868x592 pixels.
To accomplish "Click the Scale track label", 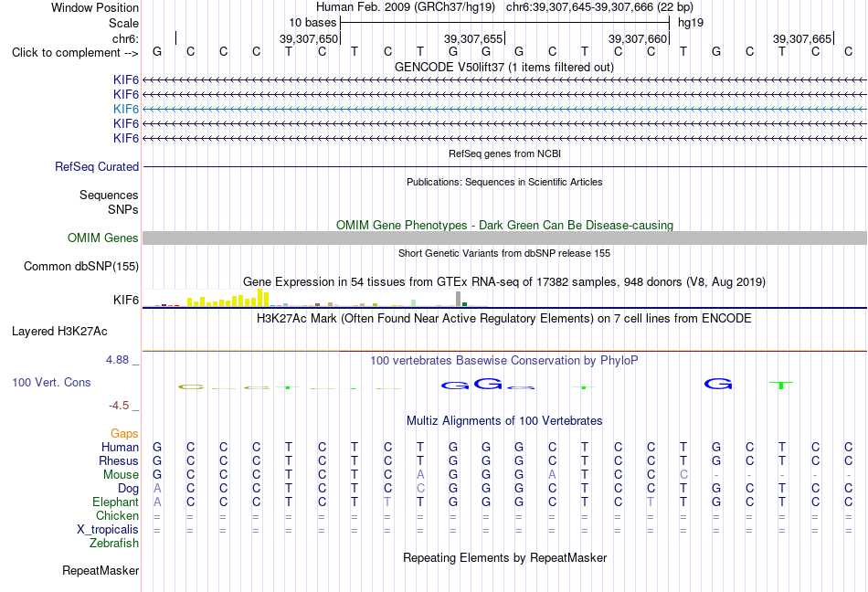I will point(123,23).
